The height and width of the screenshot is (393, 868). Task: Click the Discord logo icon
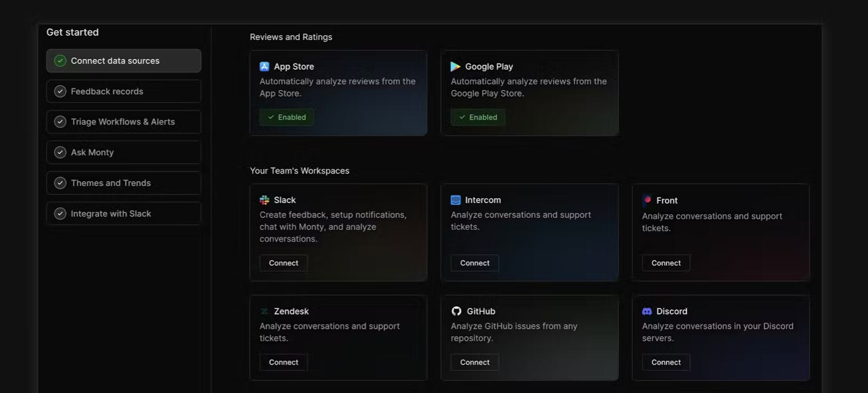pyautogui.click(x=647, y=311)
